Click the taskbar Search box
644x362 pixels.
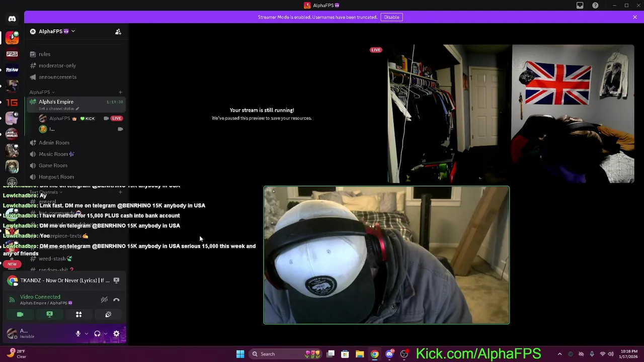pos(286,354)
